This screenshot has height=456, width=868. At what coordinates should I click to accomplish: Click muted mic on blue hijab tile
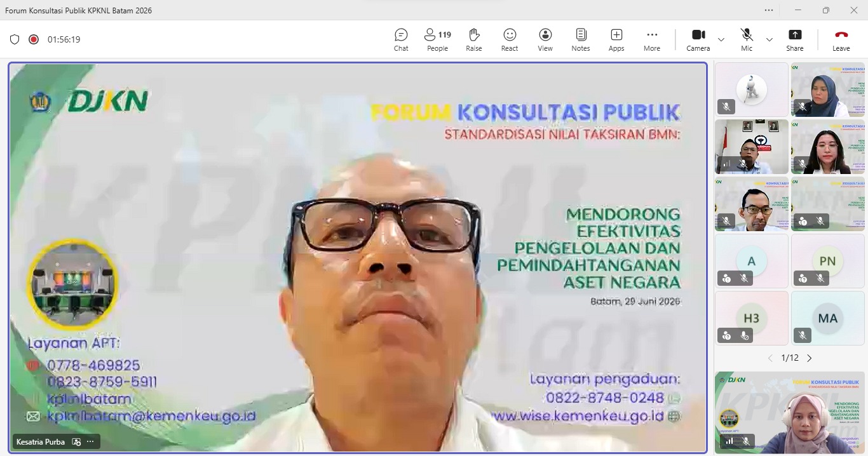pyautogui.click(x=803, y=107)
